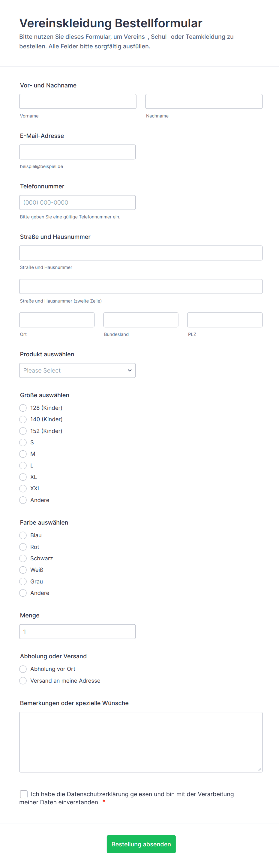279x868 pixels.
Task: Select Abholung vor Ort option
Action: 23,669
